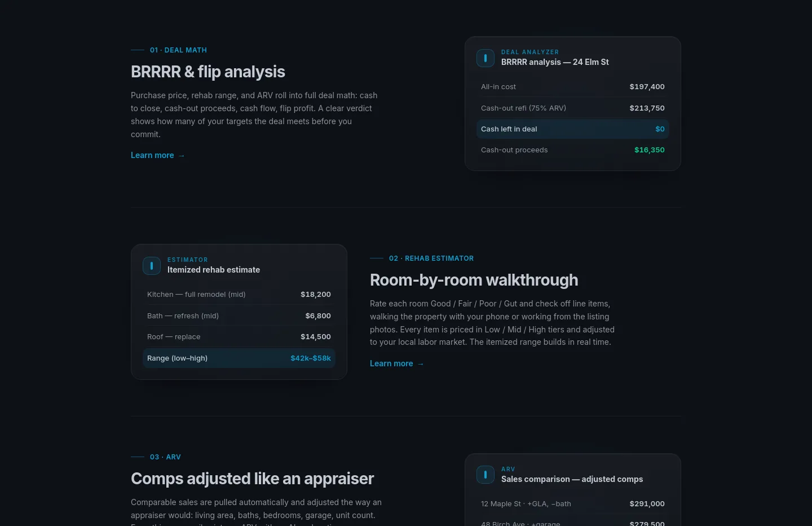Click "Sales comparison — adjusted comps" title
Viewport: 812px width, 526px height.
point(572,479)
